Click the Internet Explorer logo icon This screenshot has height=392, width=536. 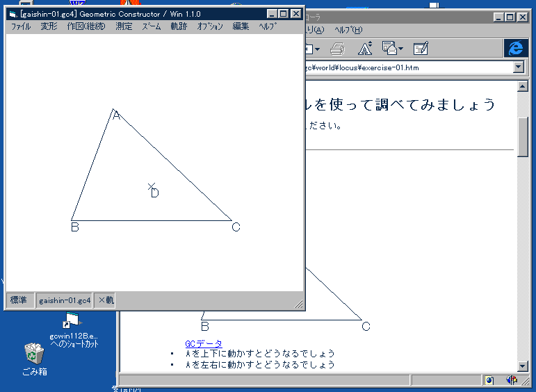(516, 47)
